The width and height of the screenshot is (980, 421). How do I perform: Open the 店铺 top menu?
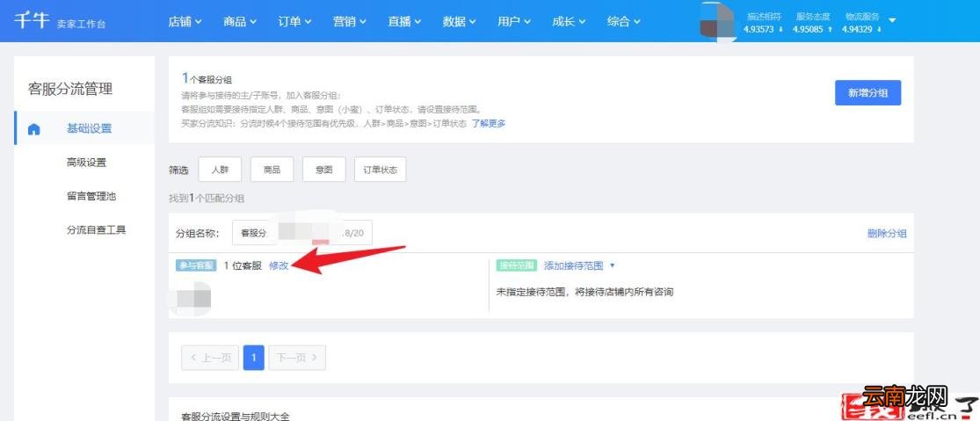pos(185,21)
